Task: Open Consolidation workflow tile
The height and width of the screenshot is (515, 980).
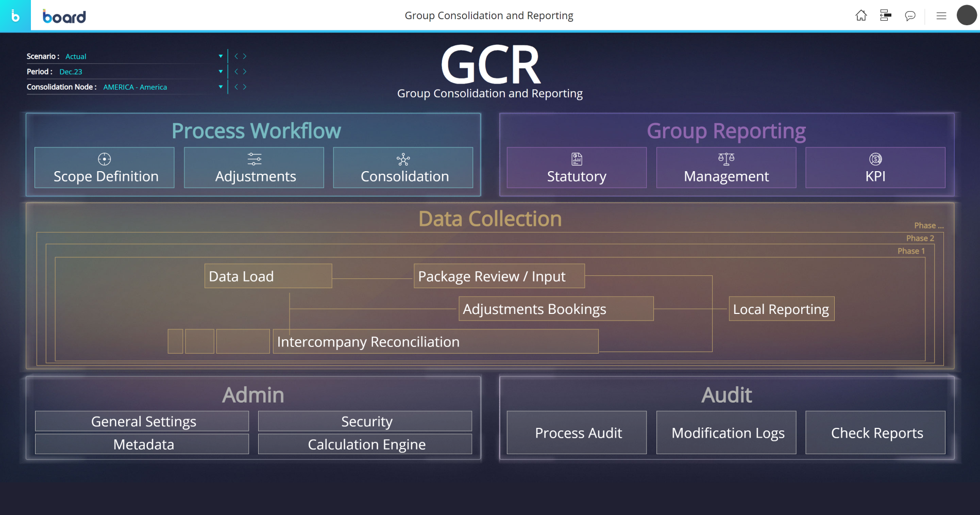Action: coord(403,168)
